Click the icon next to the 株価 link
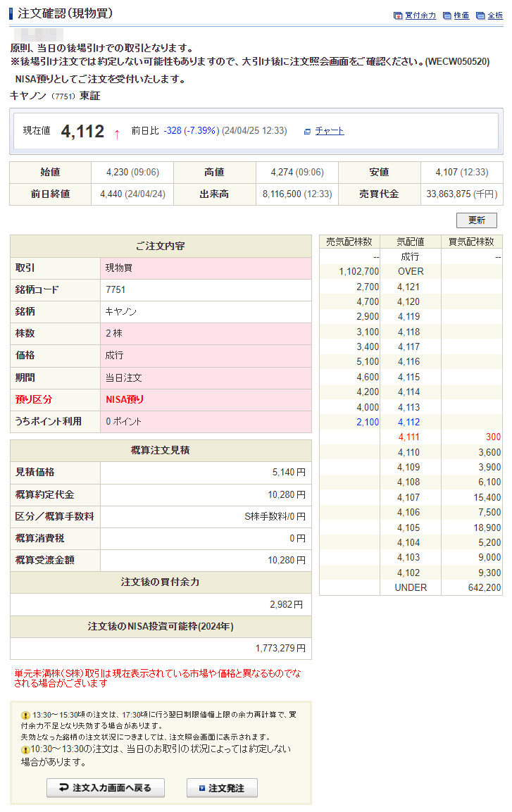This screenshot has width=512, height=812. [447, 15]
